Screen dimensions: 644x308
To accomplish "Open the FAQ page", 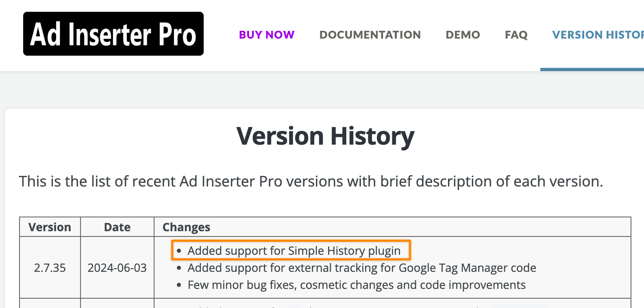I will [516, 35].
